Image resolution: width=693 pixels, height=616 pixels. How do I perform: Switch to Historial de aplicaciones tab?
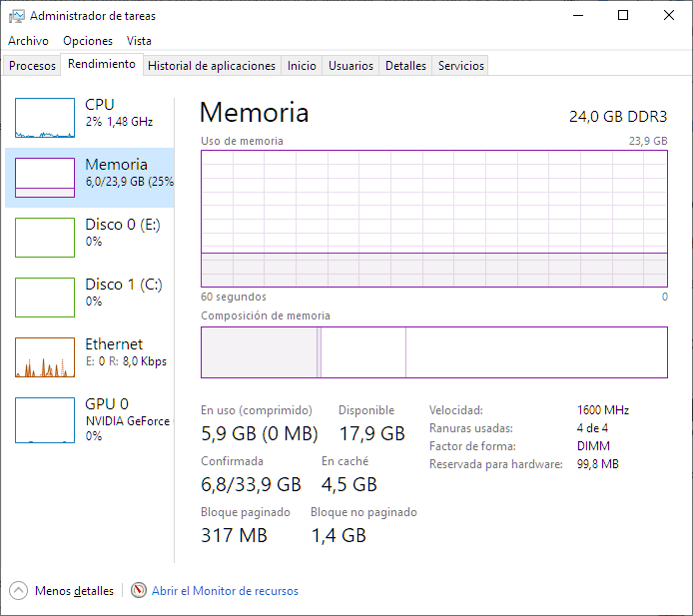click(212, 66)
